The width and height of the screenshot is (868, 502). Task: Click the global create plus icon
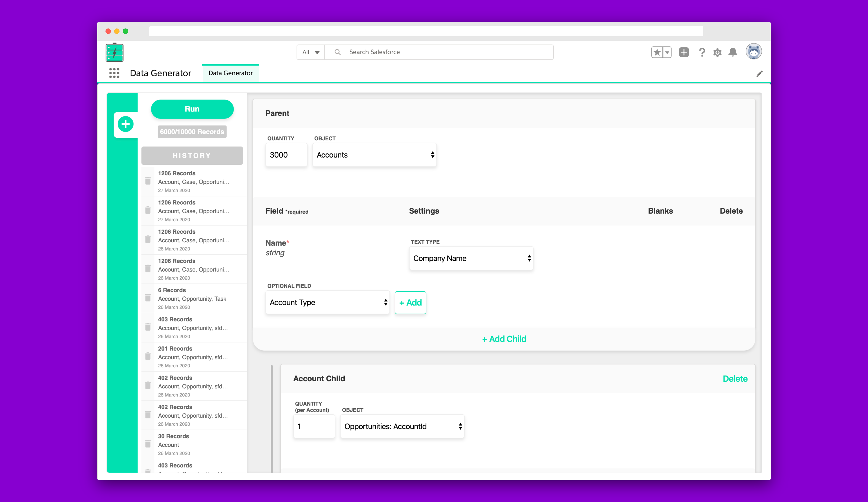(684, 52)
